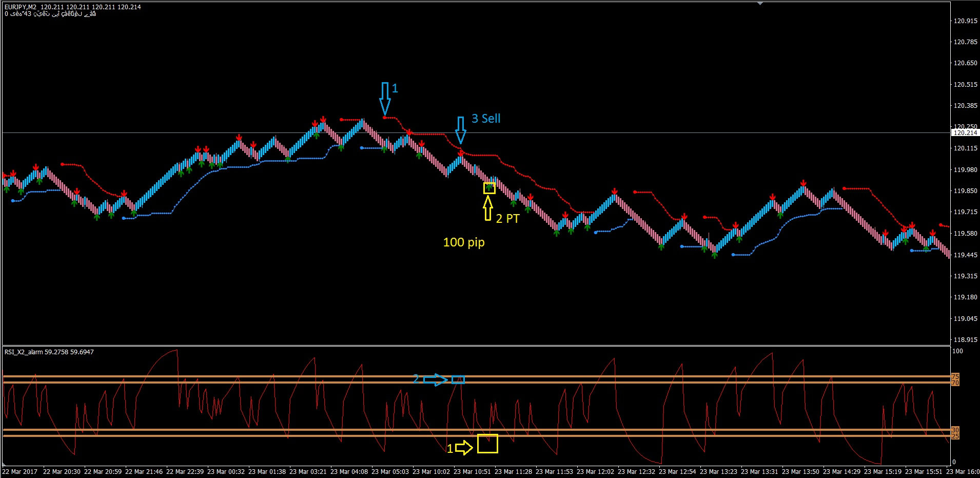The height and width of the screenshot is (478, 980).
Task: Click the orange 75 level line in RSI panel
Action: (x=205, y=376)
